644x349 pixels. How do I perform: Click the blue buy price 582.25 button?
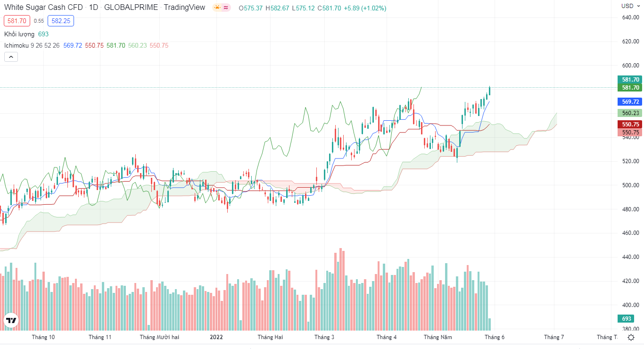[61, 21]
